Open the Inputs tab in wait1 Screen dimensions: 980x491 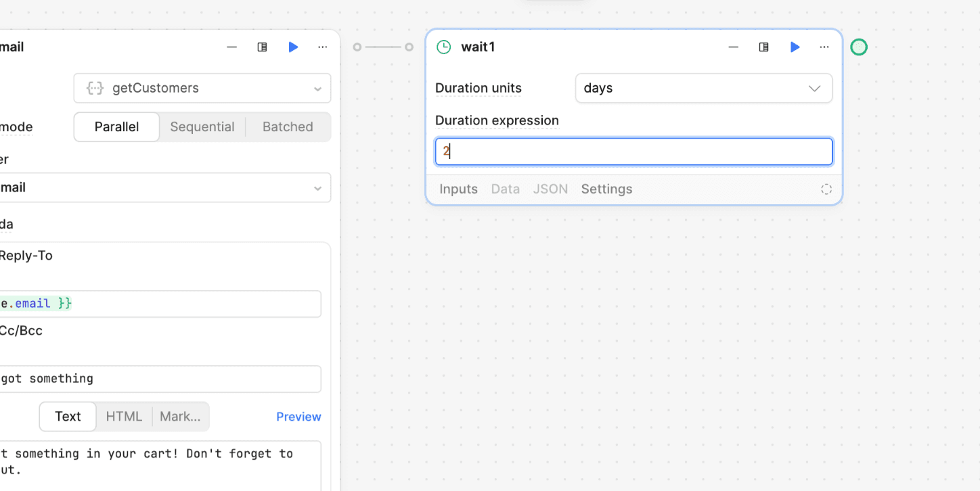(x=458, y=189)
